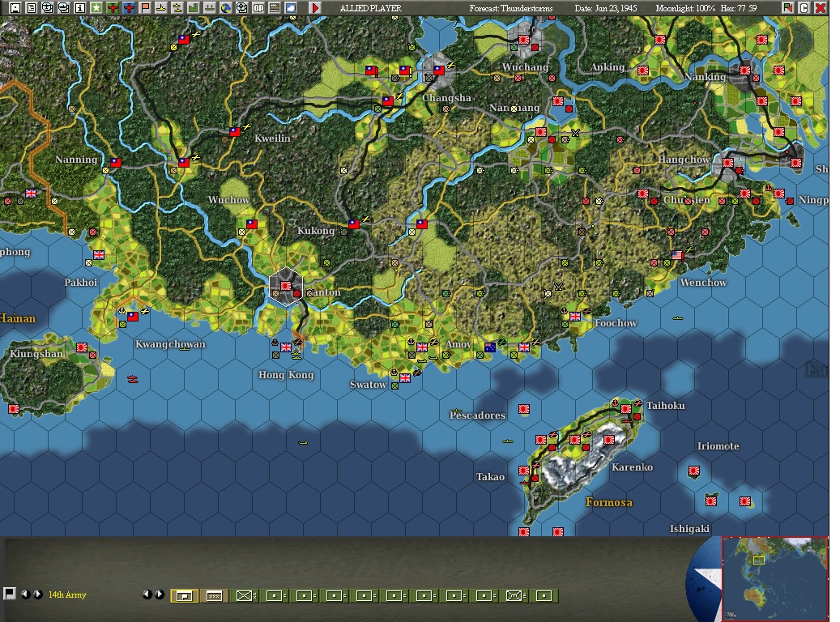Click the xxx corps level button
The image size is (840, 622).
pyautogui.click(x=215, y=596)
